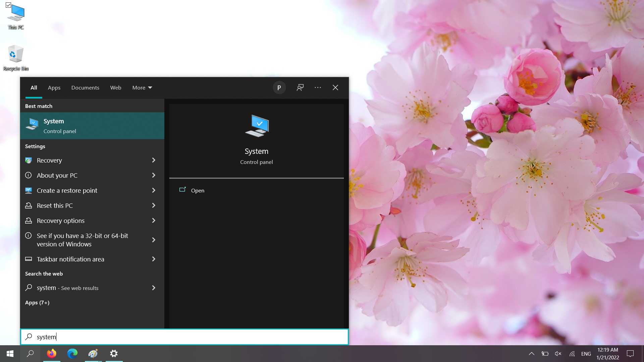Open the notification center icon
Viewport: 644px width, 362px height.
(x=630, y=354)
